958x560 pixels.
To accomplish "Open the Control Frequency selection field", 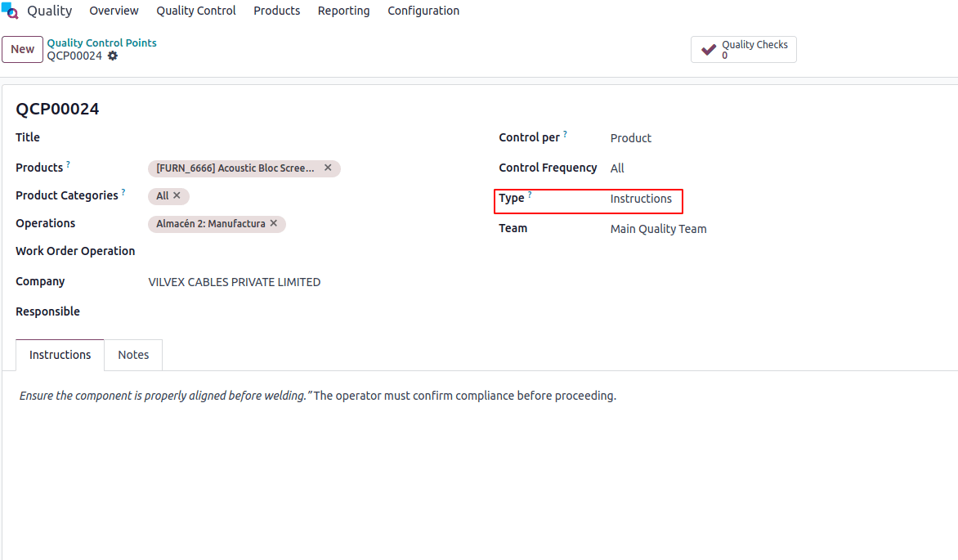I will 617,168.
